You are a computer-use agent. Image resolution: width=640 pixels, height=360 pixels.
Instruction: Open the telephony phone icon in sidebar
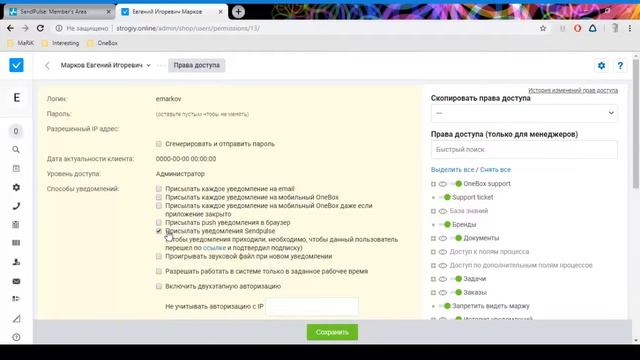[x=16, y=206]
